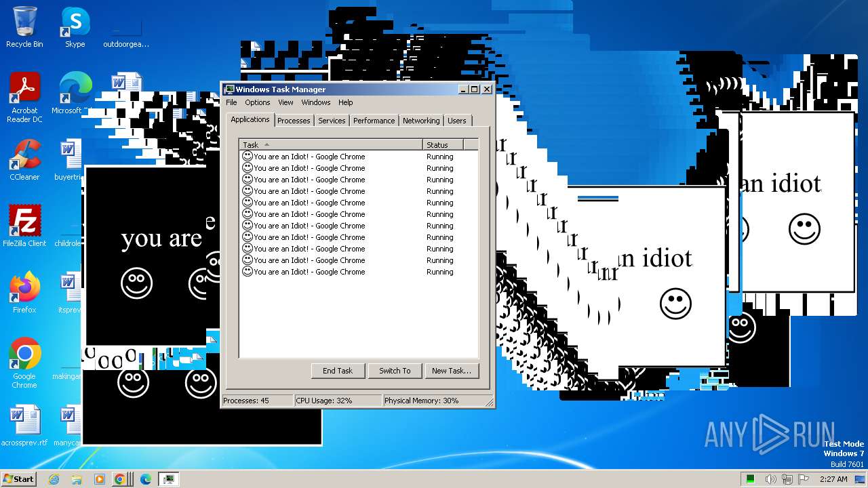Launch Internet Explorer from the taskbar

tap(54, 479)
